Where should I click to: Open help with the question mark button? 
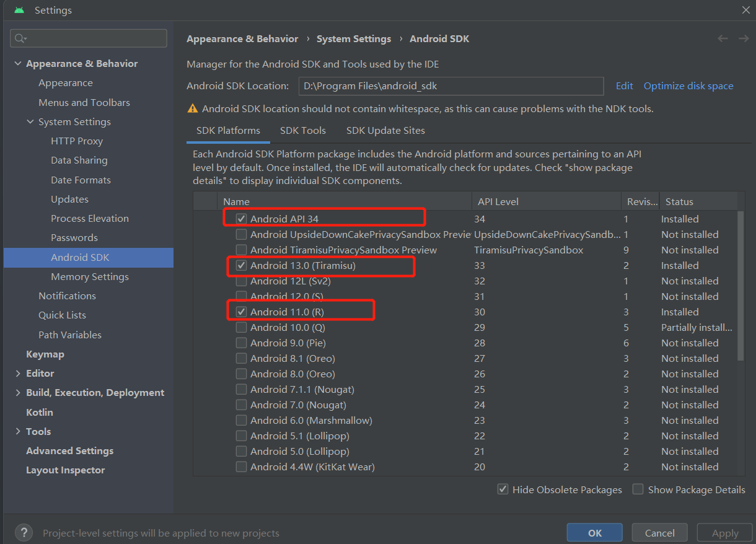point(24,533)
